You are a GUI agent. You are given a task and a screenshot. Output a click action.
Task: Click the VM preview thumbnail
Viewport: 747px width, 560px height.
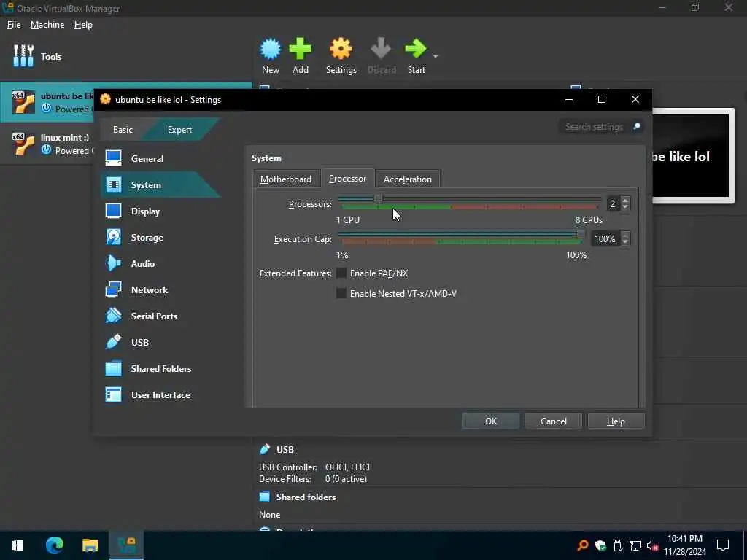[x=693, y=156]
